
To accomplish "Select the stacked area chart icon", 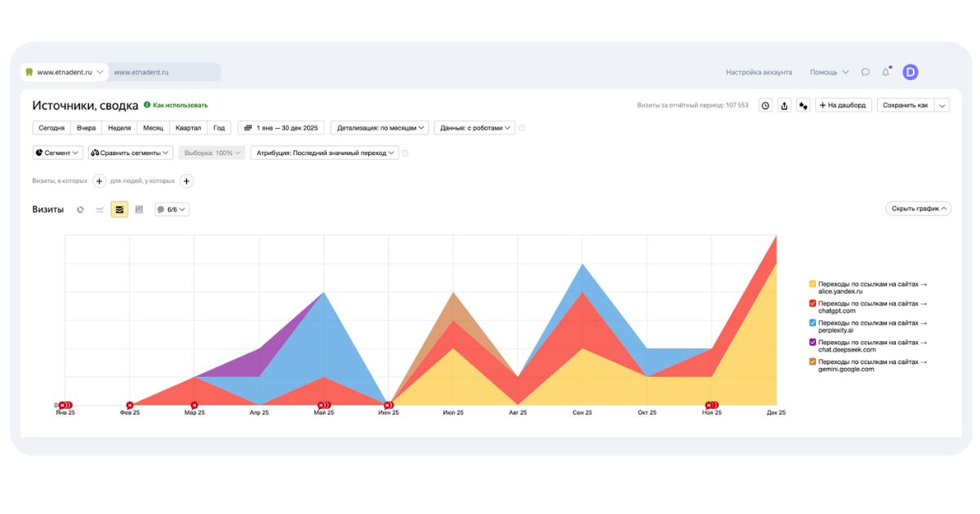I will (119, 210).
